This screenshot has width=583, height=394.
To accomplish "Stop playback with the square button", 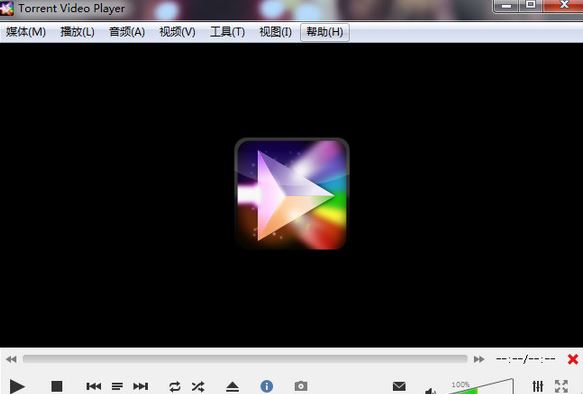I will [x=57, y=386].
